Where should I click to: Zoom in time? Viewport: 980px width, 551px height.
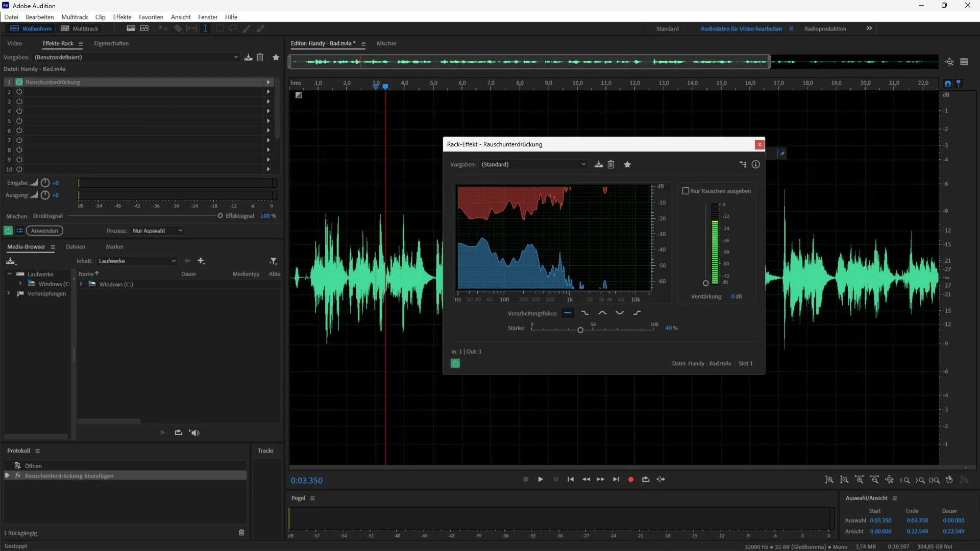[860, 480]
